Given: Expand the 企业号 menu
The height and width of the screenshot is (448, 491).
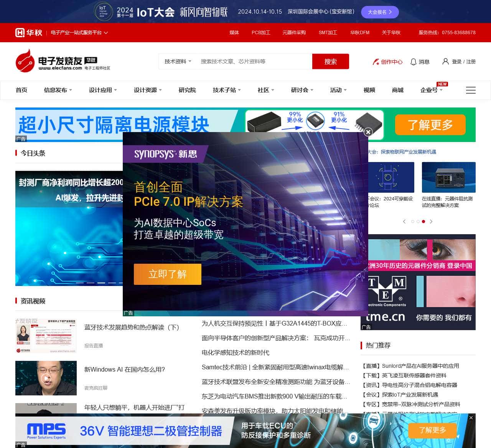Looking at the screenshot, I should pyautogui.click(x=431, y=90).
